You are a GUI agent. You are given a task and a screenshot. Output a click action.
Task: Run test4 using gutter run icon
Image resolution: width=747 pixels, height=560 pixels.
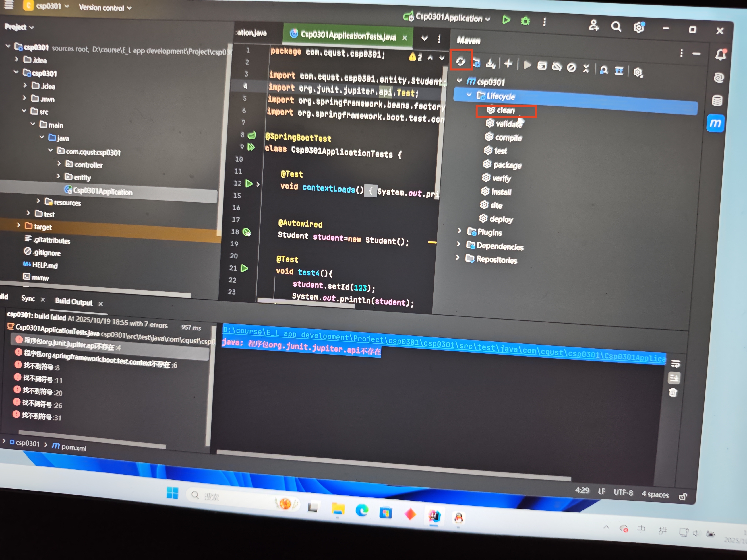click(x=245, y=268)
